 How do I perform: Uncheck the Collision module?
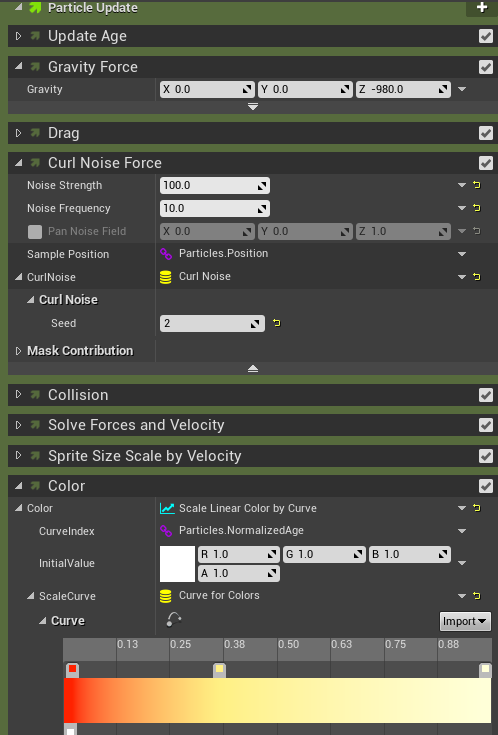[x=486, y=395]
